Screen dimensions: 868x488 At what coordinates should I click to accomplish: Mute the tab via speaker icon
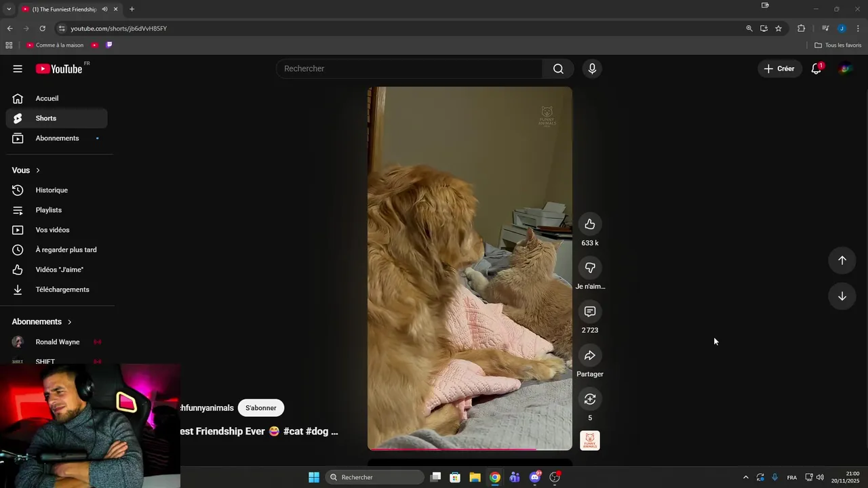click(x=104, y=9)
